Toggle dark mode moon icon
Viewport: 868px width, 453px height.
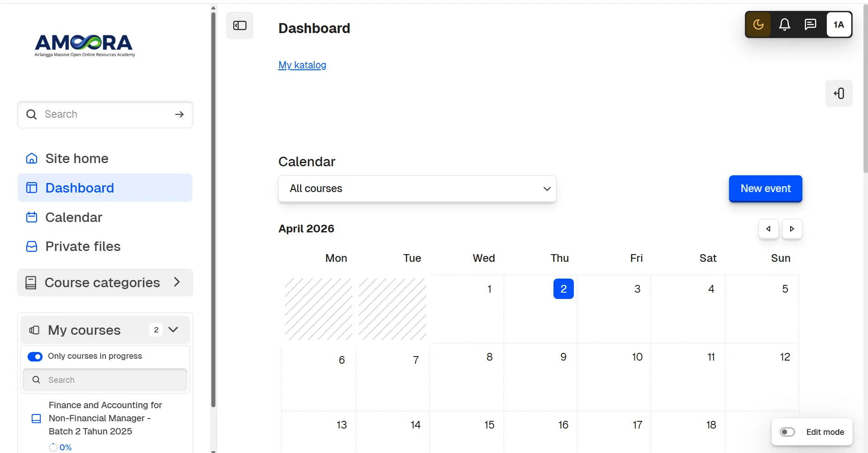click(x=758, y=24)
